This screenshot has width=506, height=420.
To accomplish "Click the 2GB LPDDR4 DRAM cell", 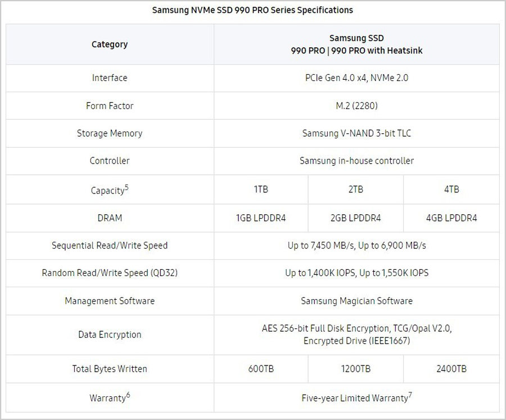I will pyautogui.click(x=356, y=218).
